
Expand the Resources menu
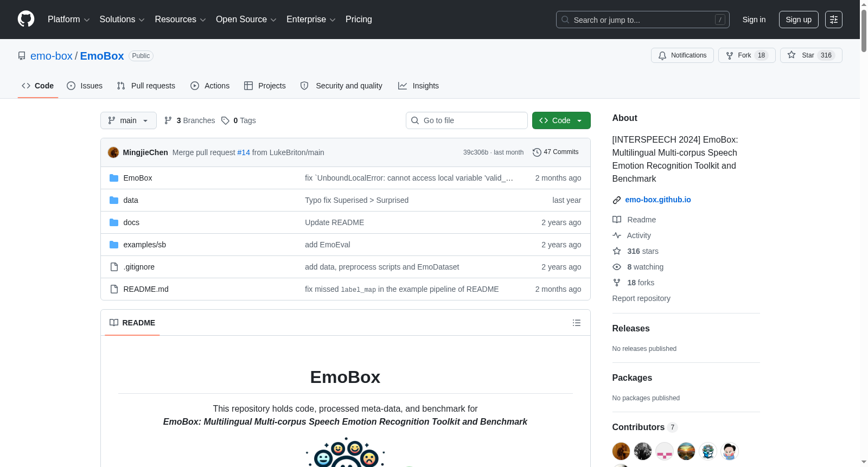click(x=180, y=20)
